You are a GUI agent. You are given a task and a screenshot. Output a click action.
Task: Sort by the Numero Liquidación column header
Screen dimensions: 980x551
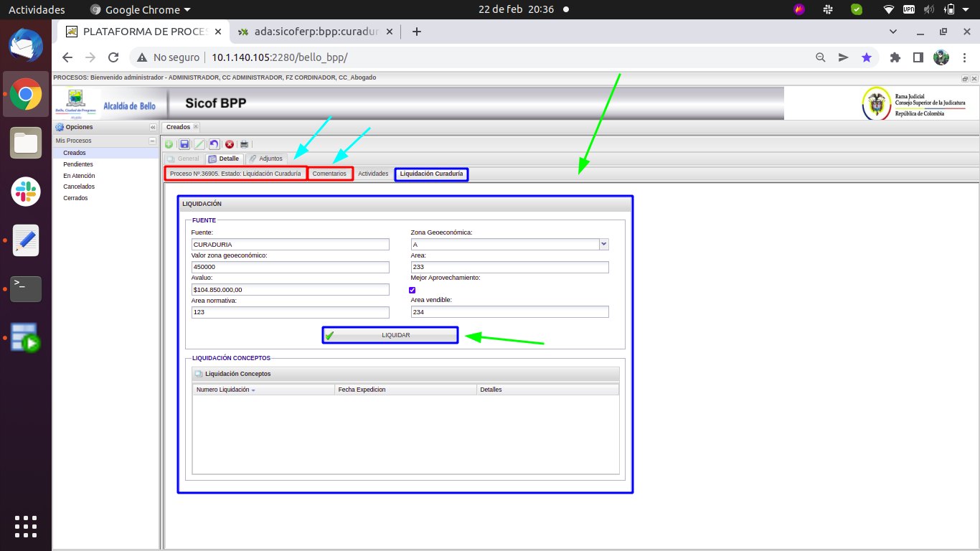223,390
